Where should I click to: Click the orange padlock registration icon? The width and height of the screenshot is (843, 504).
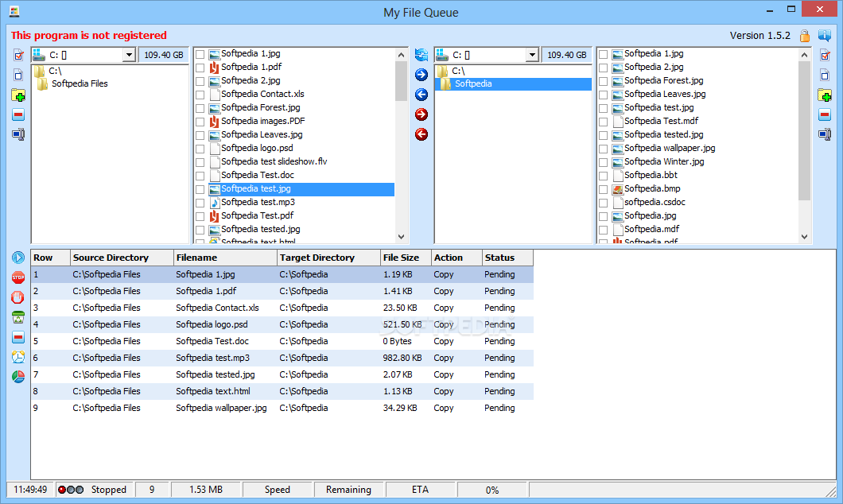805,36
